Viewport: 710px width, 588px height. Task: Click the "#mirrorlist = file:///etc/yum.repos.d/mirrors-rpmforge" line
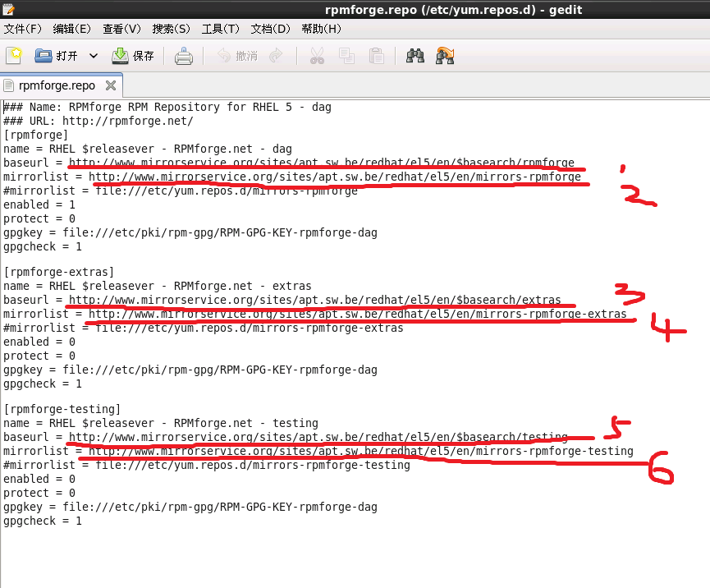coord(181,191)
